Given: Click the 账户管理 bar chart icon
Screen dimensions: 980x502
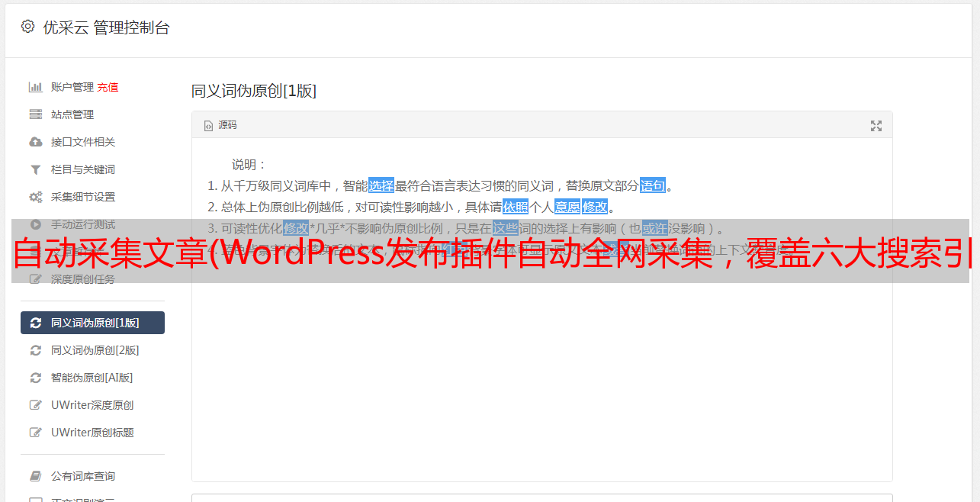Looking at the screenshot, I should pyautogui.click(x=35, y=87).
